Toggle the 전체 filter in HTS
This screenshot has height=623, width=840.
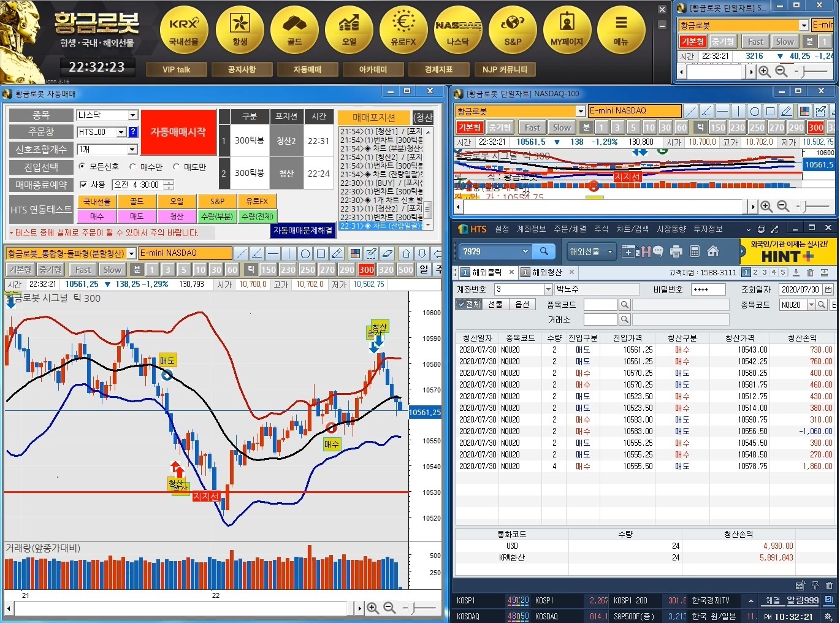point(469,304)
